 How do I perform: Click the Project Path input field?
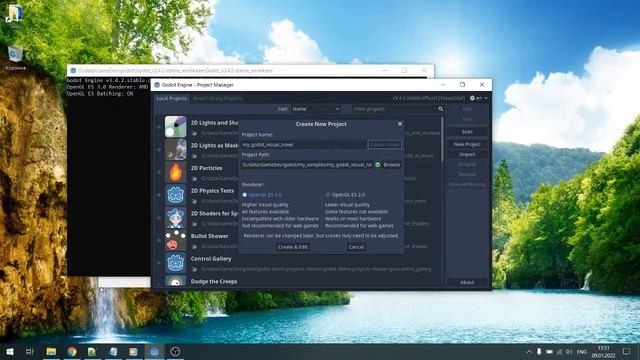point(307,164)
